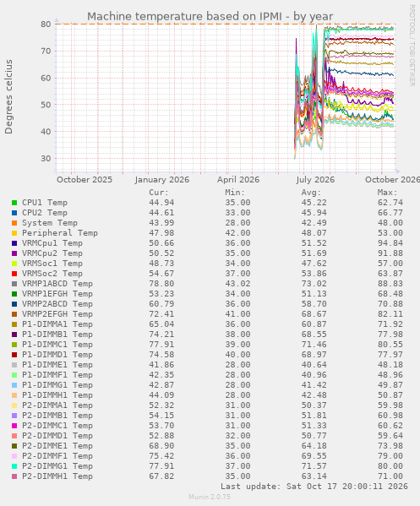Select the 'P2-DIMMD1 Temp' legend label

point(57,436)
